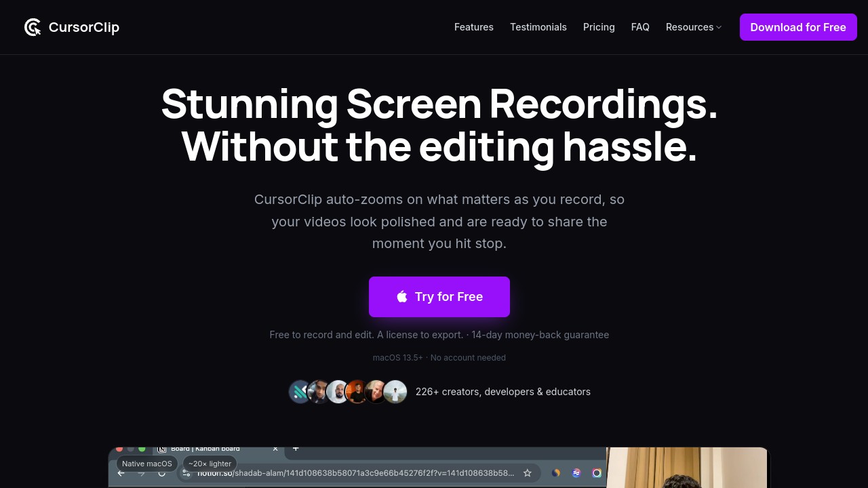Click the Try for Free button
868x488 pixels.
(439, 297)
